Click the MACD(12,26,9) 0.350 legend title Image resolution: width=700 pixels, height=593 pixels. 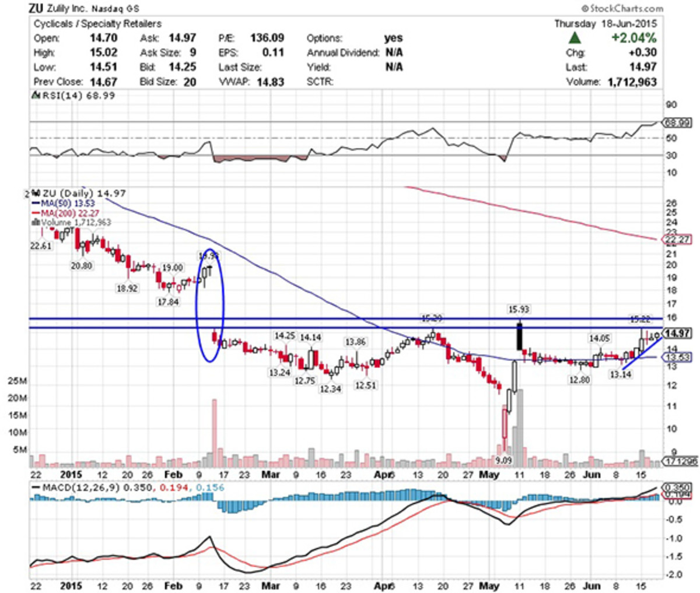[x=97, y=487]
